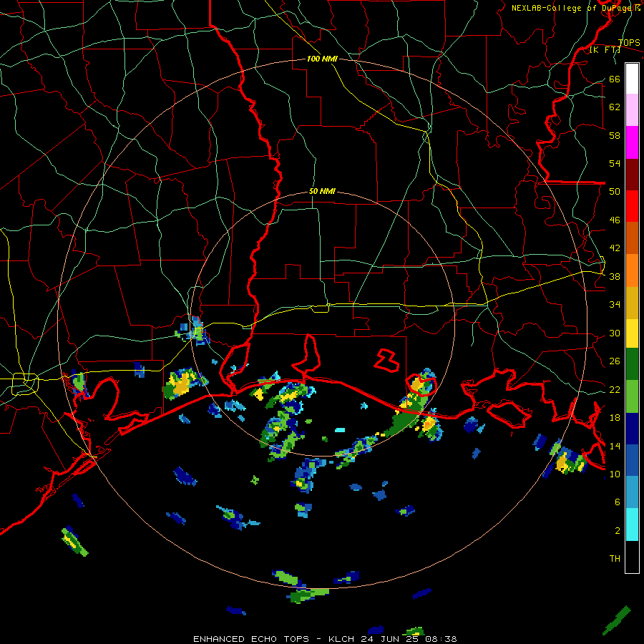Click the bright orange legend swatch

(x=632, y=270)
